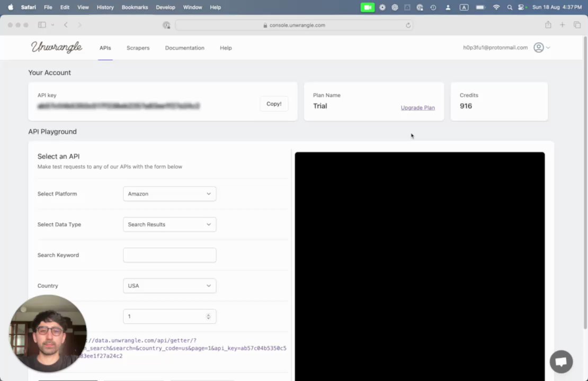Click the Trial plan name text
This screenshot has width=588, height=381.
pyautogui.click(x=320, y=106)
